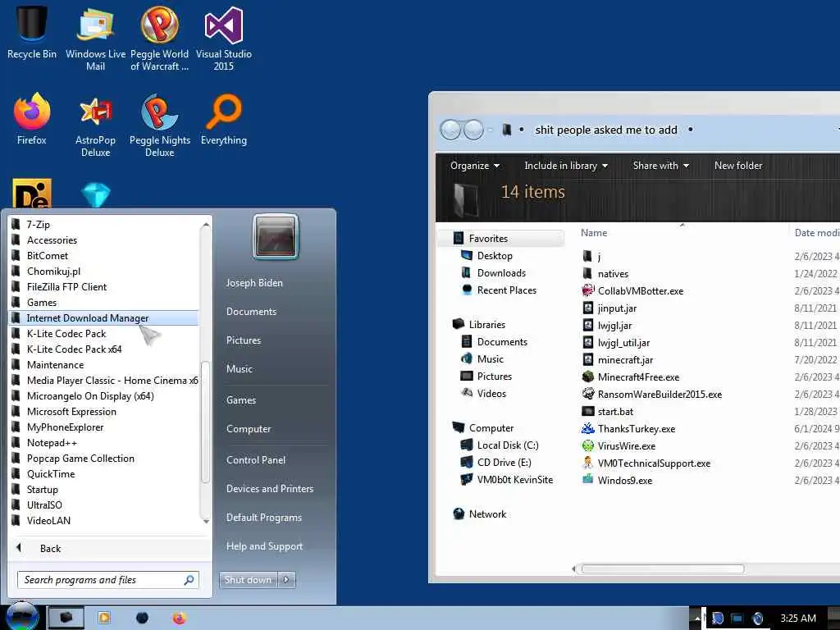Open the CD Drive (E:) entry
Viewport: 840px width, 630px height.
pos(504,463)
